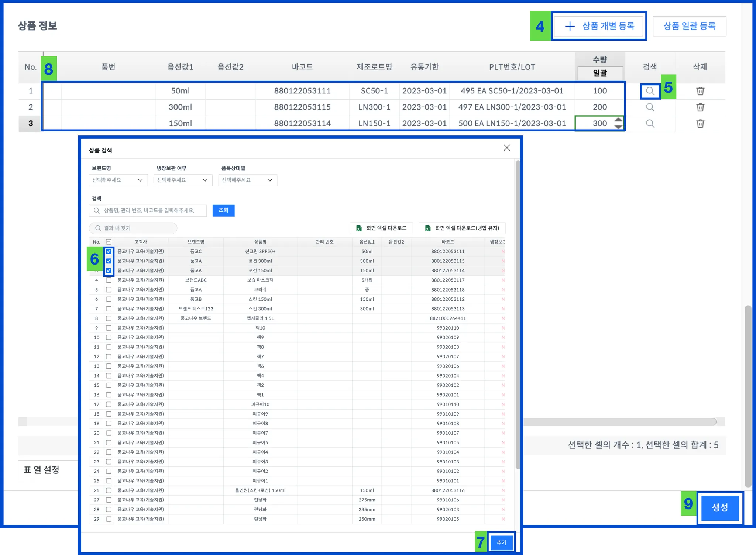Click the search magnifier icon in row 1
This screenshot has width=756, height=555.
coord(650,91)
